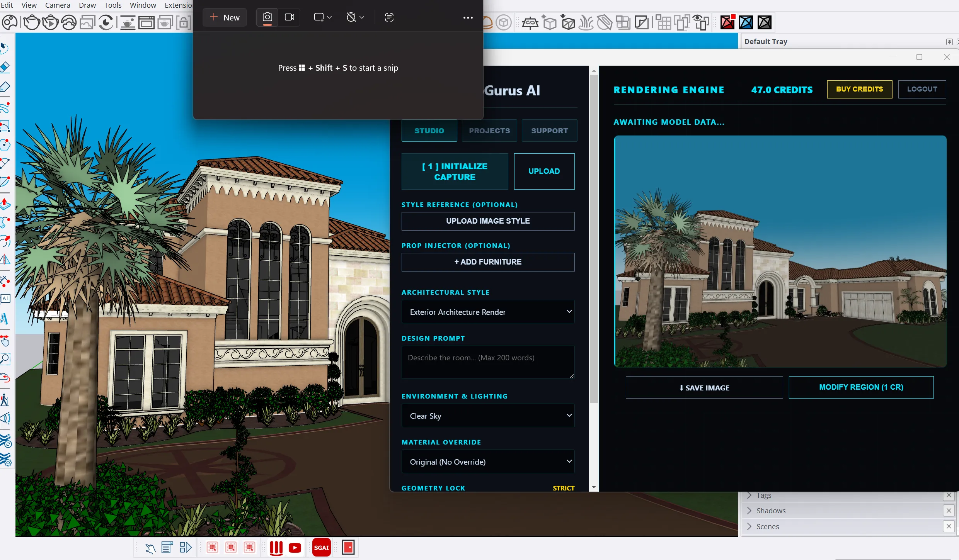Click the Buy Credits button
Image resolution: width=959 pixels, height=560 pixels.
click(859, 89)
